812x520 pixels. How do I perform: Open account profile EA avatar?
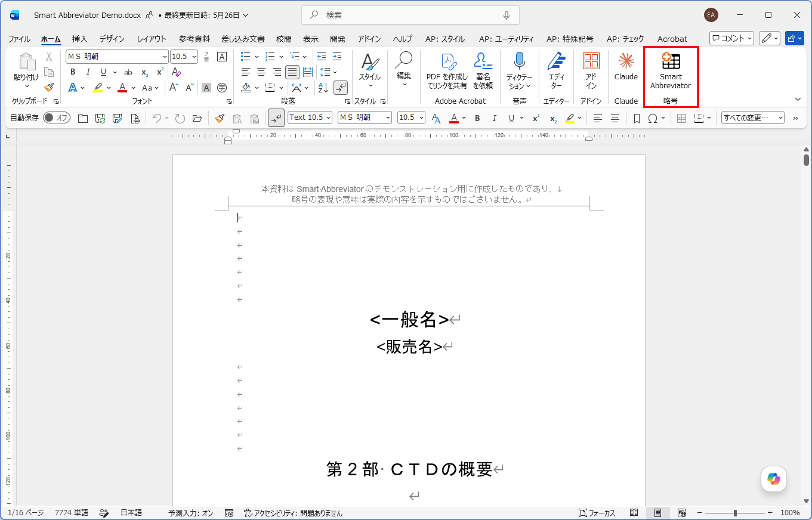point(711,15)
